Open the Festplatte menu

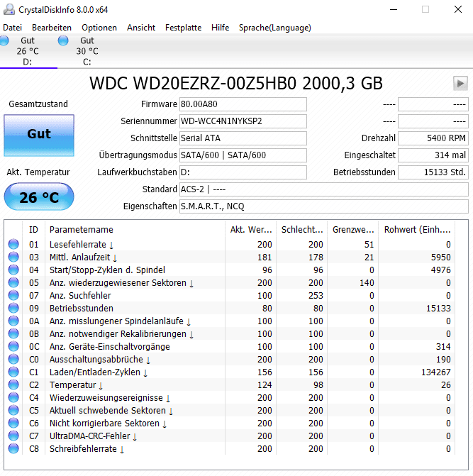(183, 28)
